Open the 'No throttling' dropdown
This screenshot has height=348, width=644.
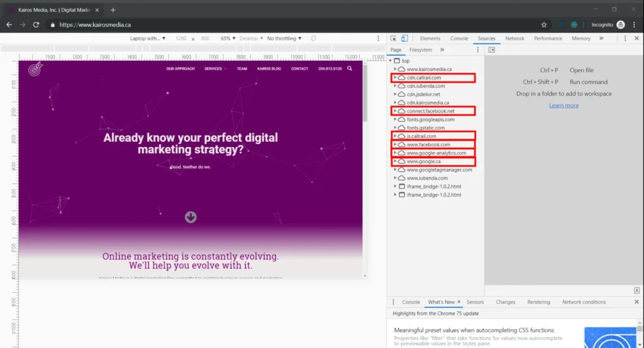tap(284, 38)
